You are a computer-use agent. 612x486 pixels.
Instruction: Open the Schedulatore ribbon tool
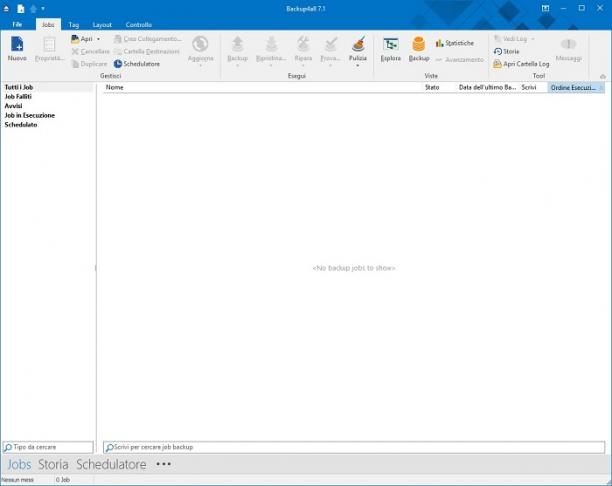tap(137, 64)
